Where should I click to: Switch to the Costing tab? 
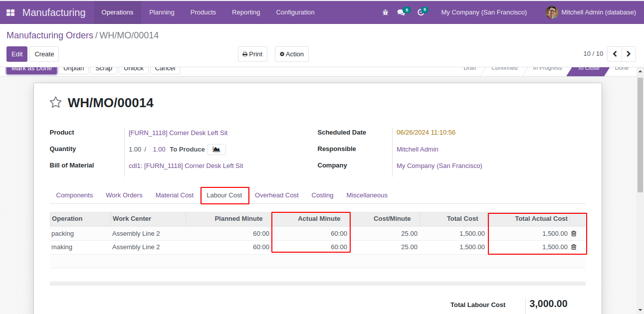[323, 195]
